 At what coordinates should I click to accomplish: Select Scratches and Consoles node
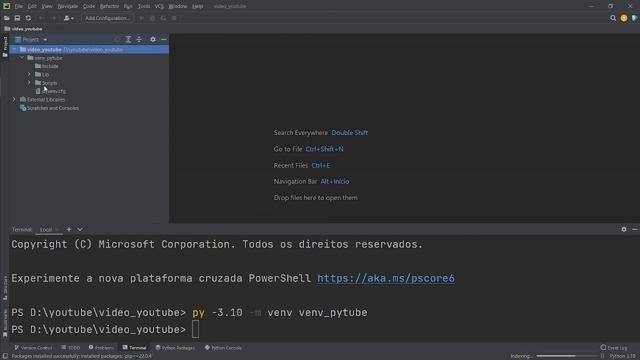coord(49,108)
